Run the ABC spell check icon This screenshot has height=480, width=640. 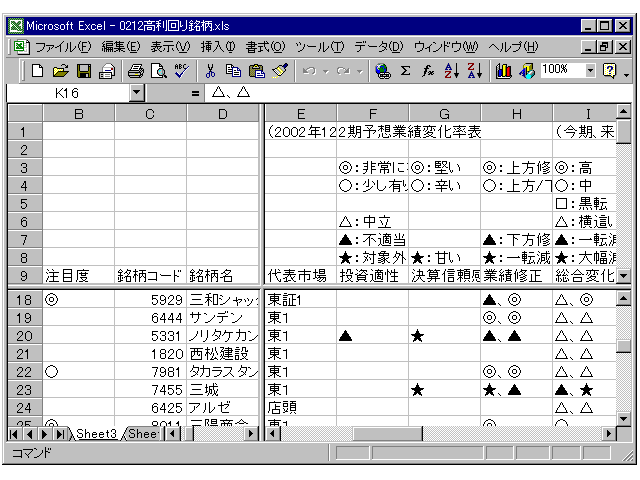coord(181,71)
